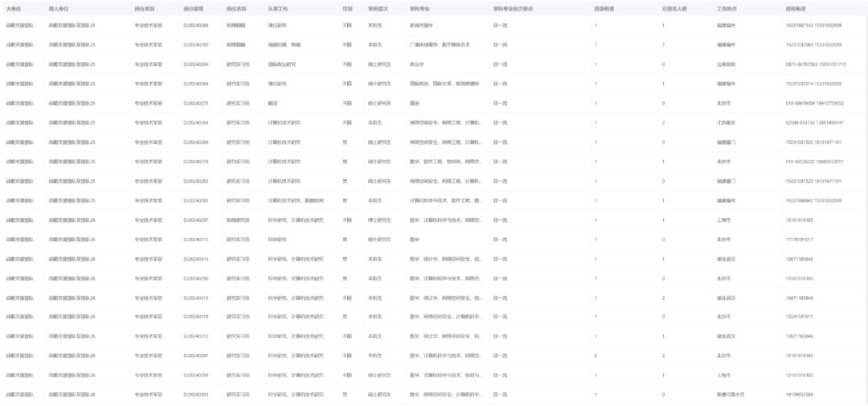Click phone number 0871-64767583 cell
The image size is (868, 406).
[814, 64]
